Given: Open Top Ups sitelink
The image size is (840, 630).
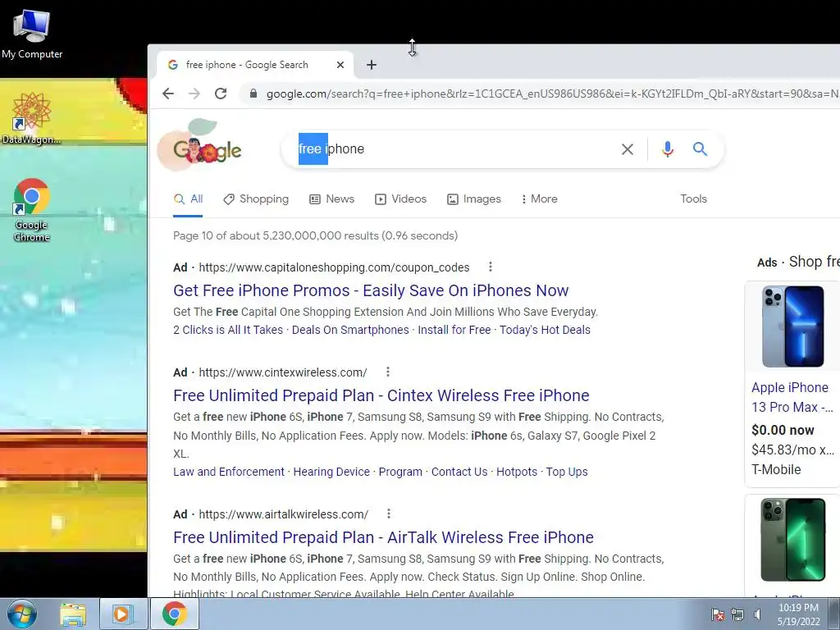Looking at the screenshot, I should click(567, 472).
